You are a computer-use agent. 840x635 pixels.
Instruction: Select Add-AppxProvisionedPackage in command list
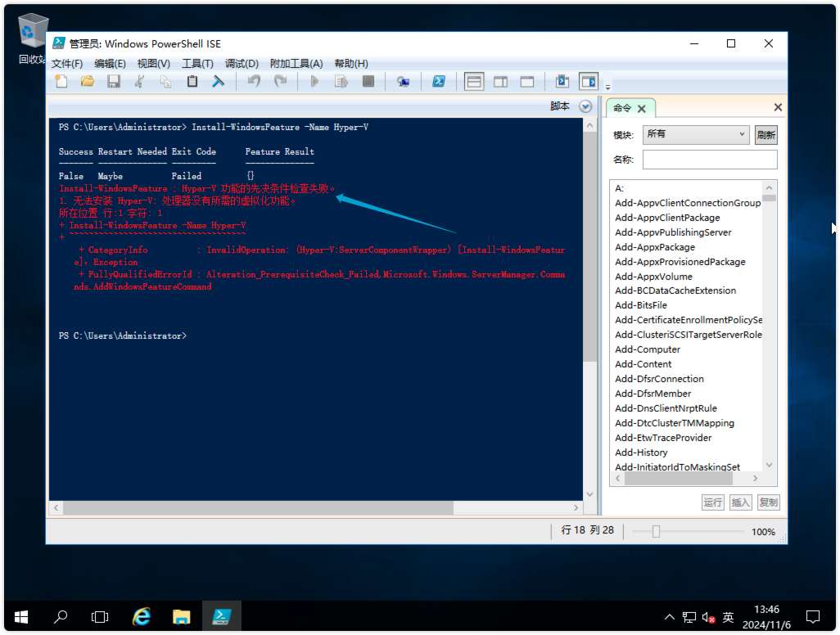click(x=680, y=262)
